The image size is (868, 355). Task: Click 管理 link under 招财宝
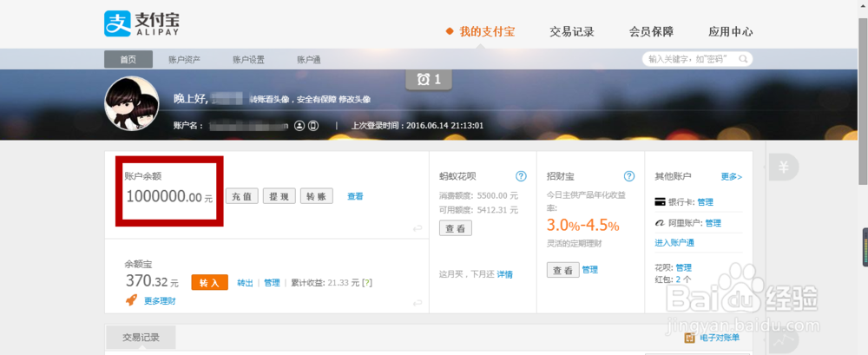pos(590,270)
